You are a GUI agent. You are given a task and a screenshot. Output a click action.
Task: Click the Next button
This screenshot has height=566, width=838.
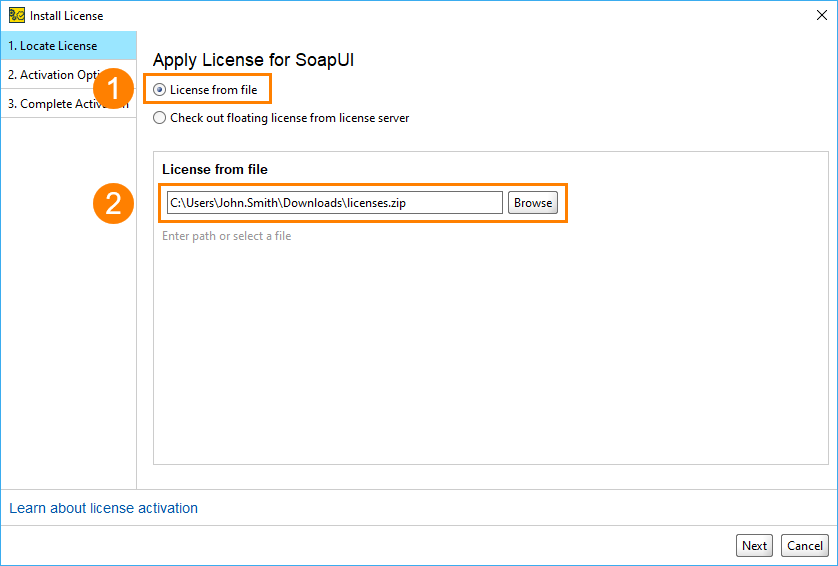pos(754,545)
